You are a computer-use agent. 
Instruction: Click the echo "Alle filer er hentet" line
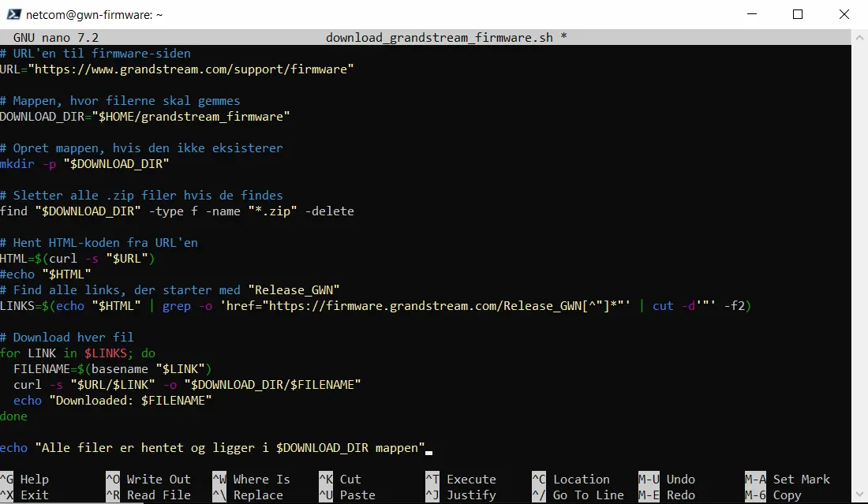pyautogui.click(x=212, y=447)
